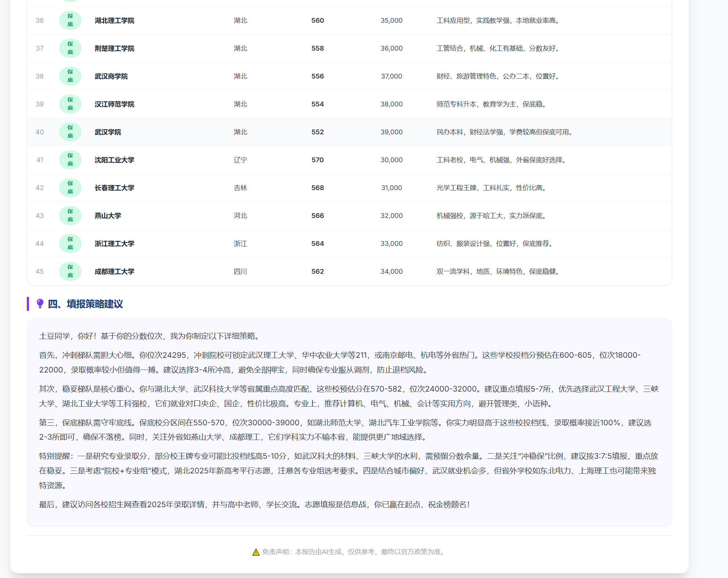Image resolution: width=728 pixels, height=578 pixels.
Task: Select school name 沈阳工业大学
Action: coord(115,160)
